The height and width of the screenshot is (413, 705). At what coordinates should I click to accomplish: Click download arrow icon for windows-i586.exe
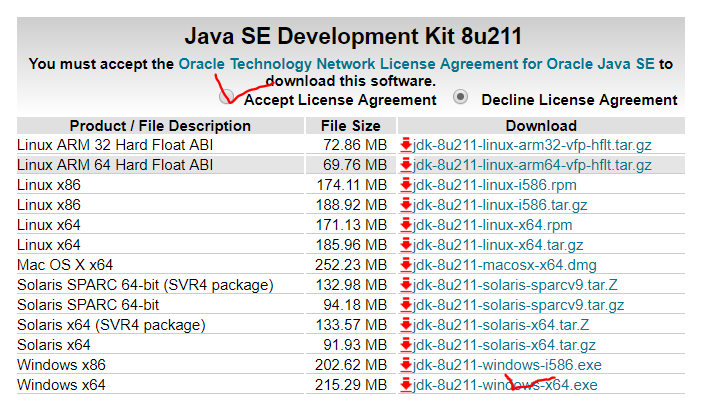[x=406, y=365]
